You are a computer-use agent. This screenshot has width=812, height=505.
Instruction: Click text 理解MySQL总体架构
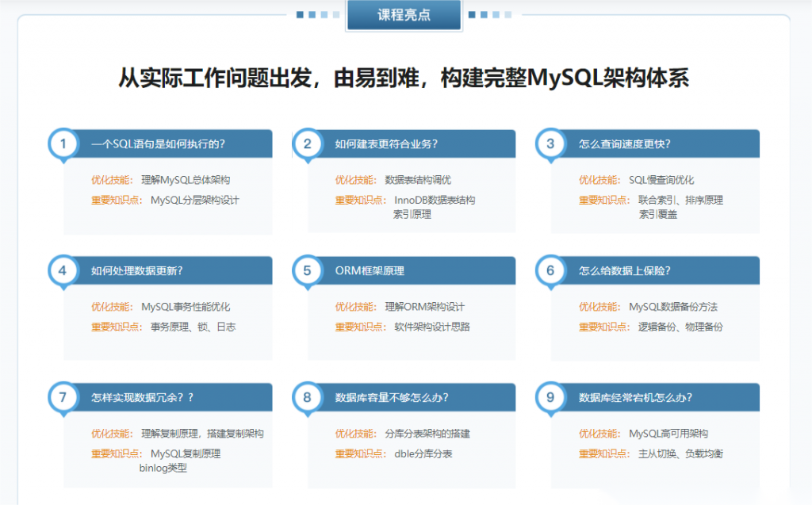coord(186,180)
